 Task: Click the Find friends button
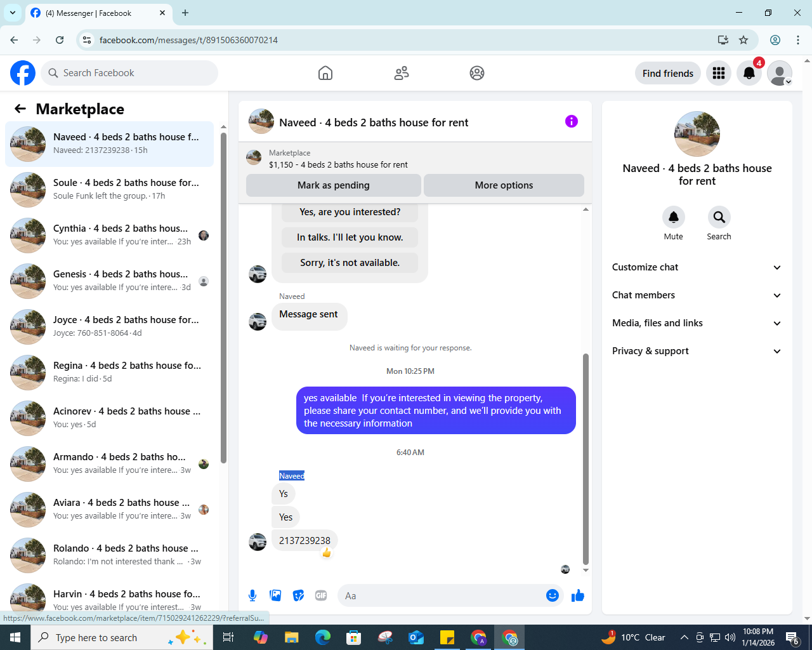click(x=668, y=73)
